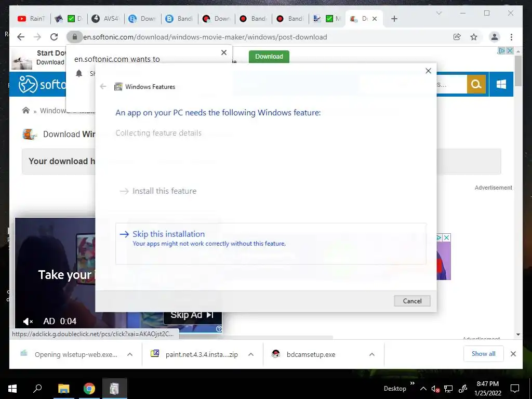532x399 pixels.
Task: Close the right-side ad
Action: (x=447, y=237)
